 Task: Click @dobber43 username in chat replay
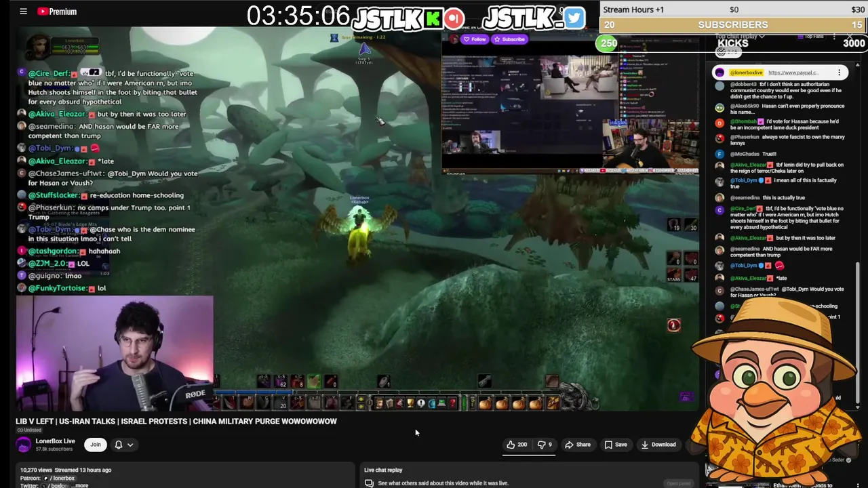(x=744, y=85)
